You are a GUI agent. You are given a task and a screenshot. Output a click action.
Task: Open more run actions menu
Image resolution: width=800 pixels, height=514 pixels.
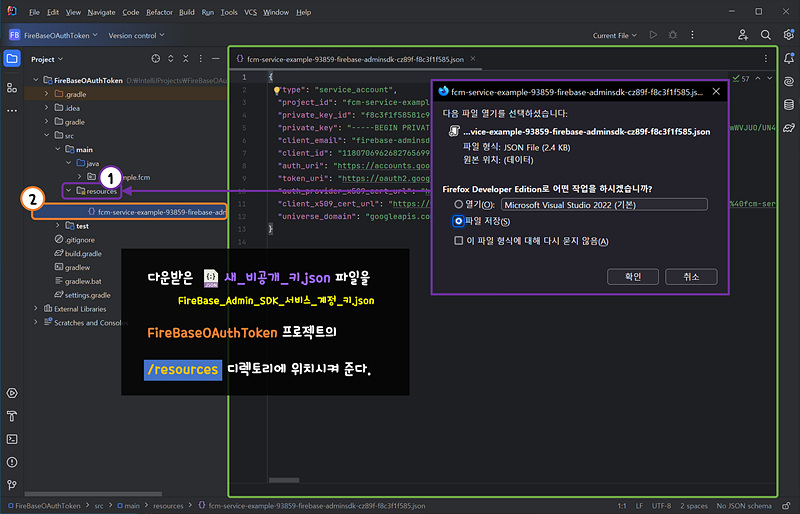692,35
